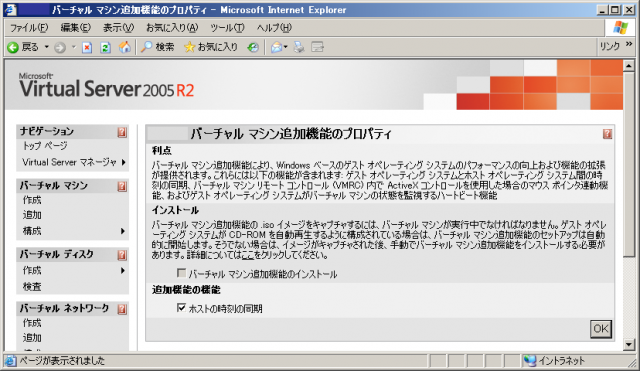This screenshot has height=371, width=640.
Task: Expand Virtual Server マネージャ submenu arrow
Action: [123, 162]
